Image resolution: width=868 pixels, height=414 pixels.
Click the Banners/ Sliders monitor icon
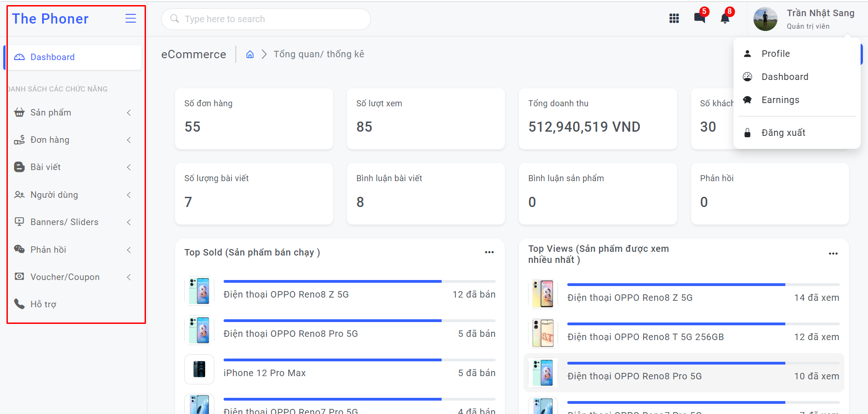click(x=19, y=222)
